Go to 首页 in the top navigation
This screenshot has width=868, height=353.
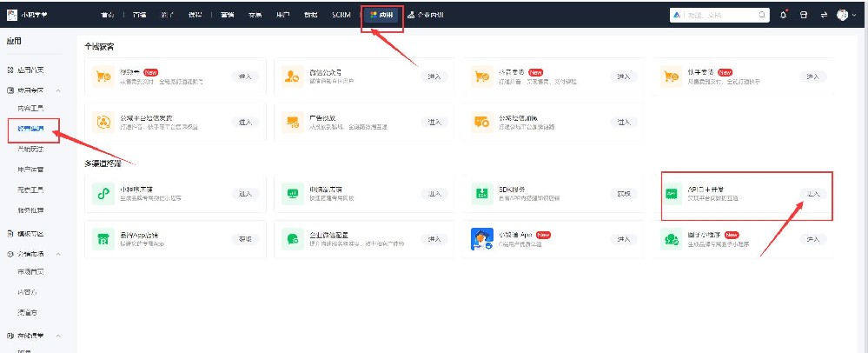[x=108, y=15]
